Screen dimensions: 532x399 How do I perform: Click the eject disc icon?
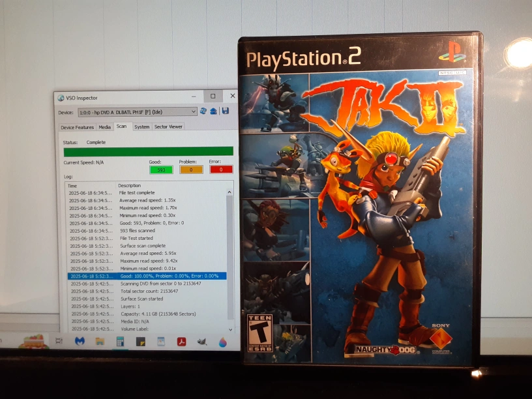point(213,111)
